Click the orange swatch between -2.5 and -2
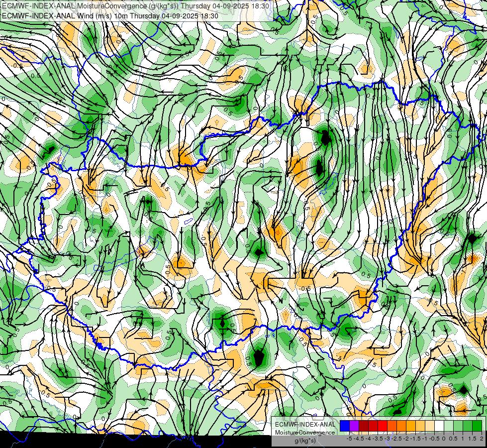The width and height of the screenshot is (487, 448). pos(401,426)
